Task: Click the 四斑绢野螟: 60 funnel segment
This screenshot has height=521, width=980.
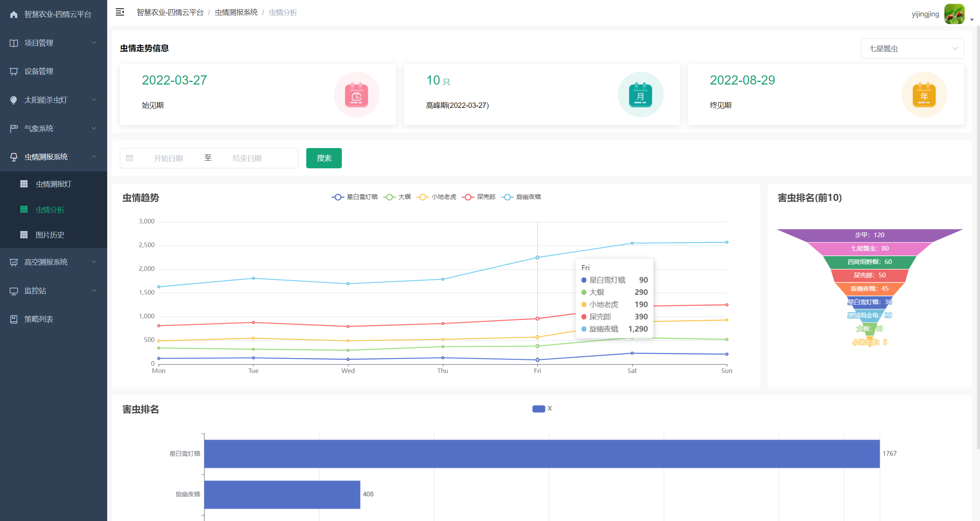Action: pyautogui.click(x=869, y=262)
